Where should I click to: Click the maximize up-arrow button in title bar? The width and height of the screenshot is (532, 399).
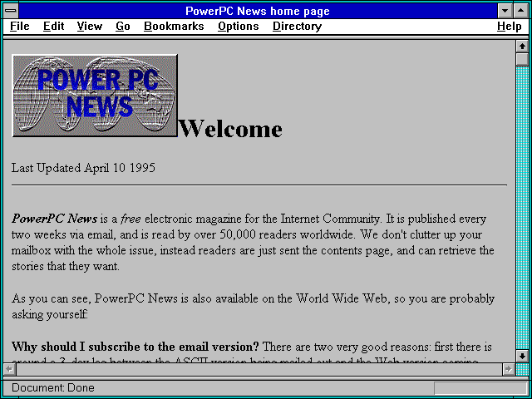[521, 11]
